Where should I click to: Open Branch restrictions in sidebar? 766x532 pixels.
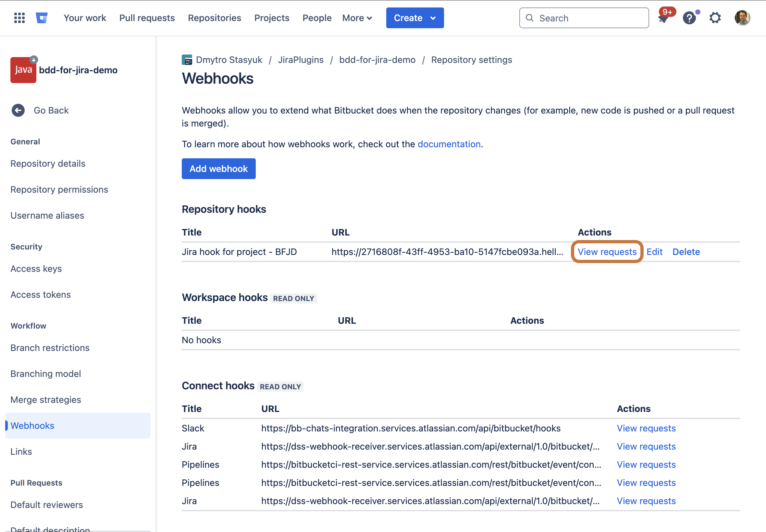tap(50, 348)
